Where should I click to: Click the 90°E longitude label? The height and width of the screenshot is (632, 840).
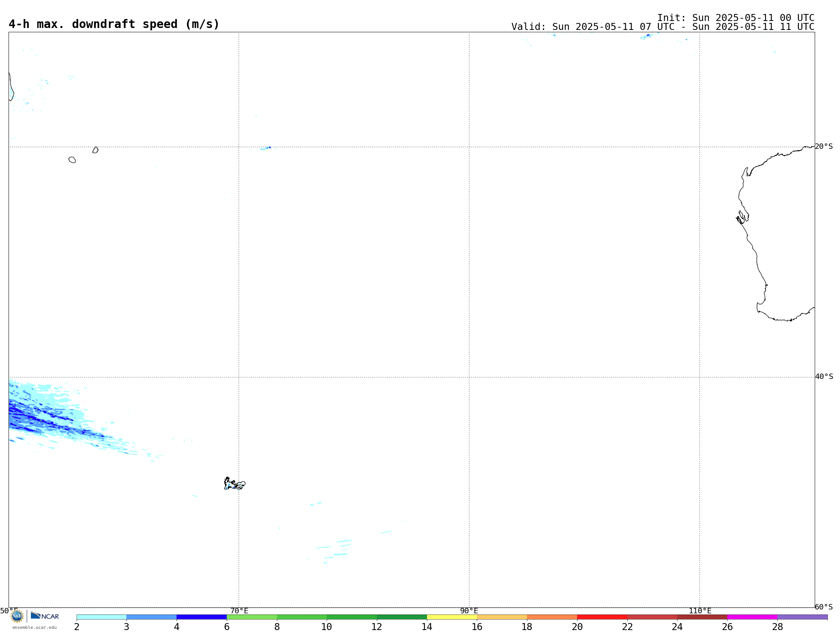[469, 611]
